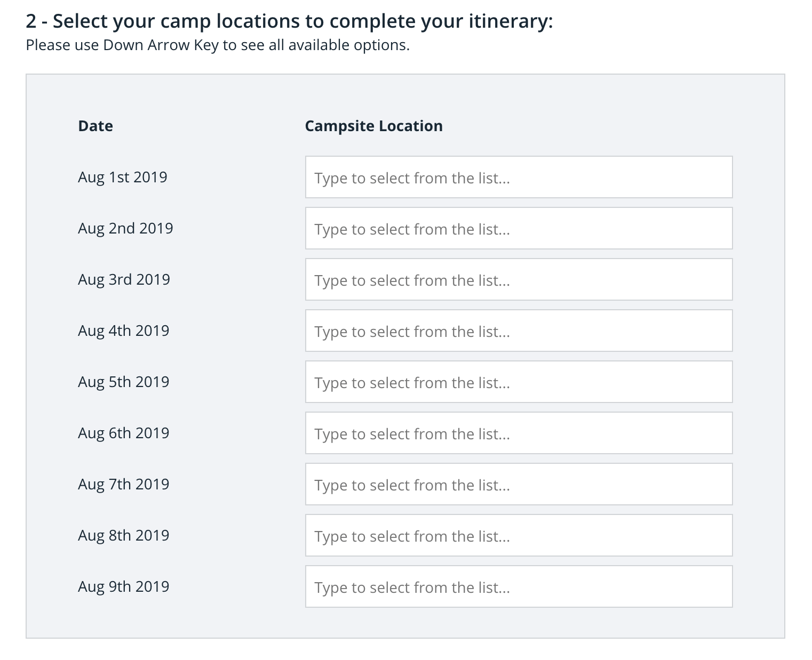Click the Campsite Location column header
The width and height of the screenshot is (812, 660).
click(373, 126)
